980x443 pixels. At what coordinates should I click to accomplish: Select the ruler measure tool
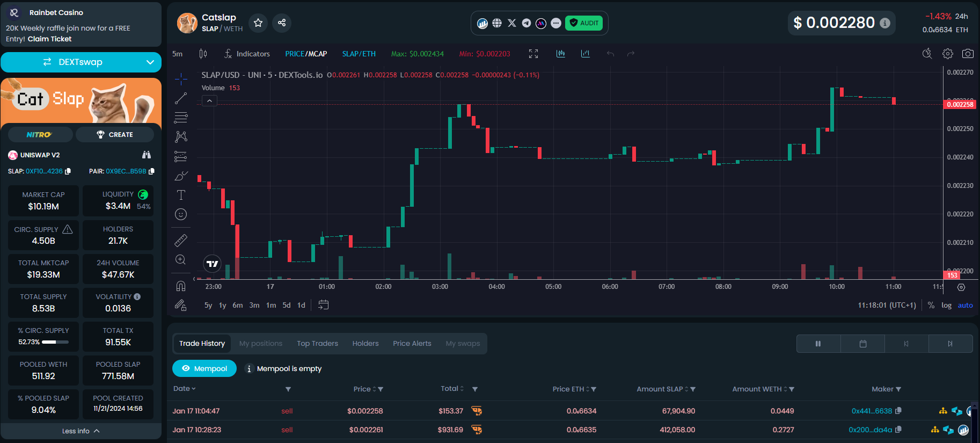pos(181,240)
